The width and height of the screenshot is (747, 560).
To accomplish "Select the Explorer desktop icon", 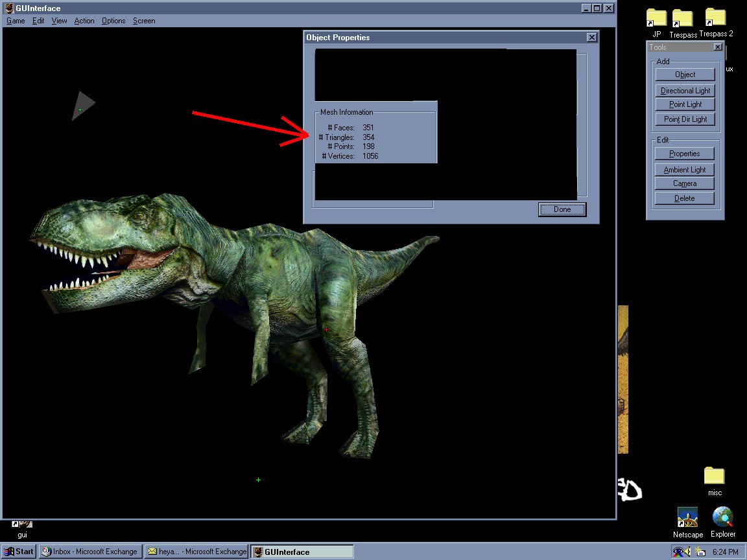I will (723, 522).
